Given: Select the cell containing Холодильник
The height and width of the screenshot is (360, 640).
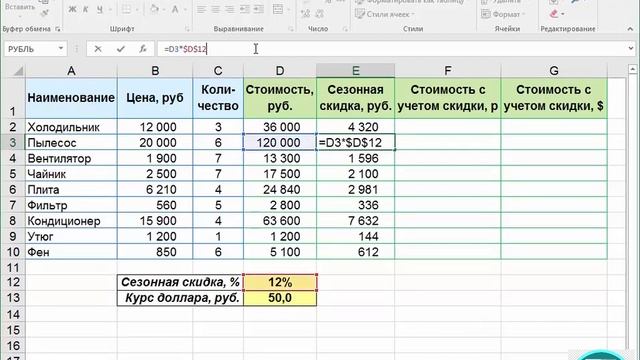Looking at the screenshot, I should coord(71,127).
